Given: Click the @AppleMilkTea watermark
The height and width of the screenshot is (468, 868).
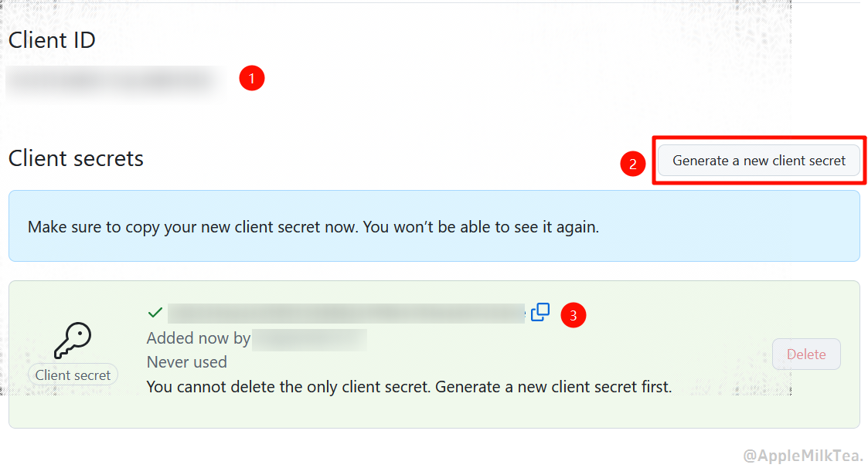Looking at the screenshot, I should 804,456.
